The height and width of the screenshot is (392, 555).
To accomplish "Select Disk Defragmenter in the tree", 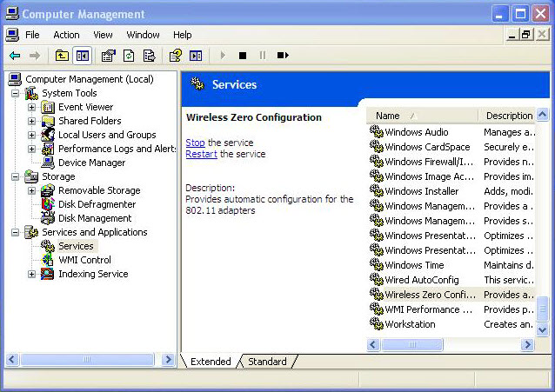I will (x=96, y=204).
